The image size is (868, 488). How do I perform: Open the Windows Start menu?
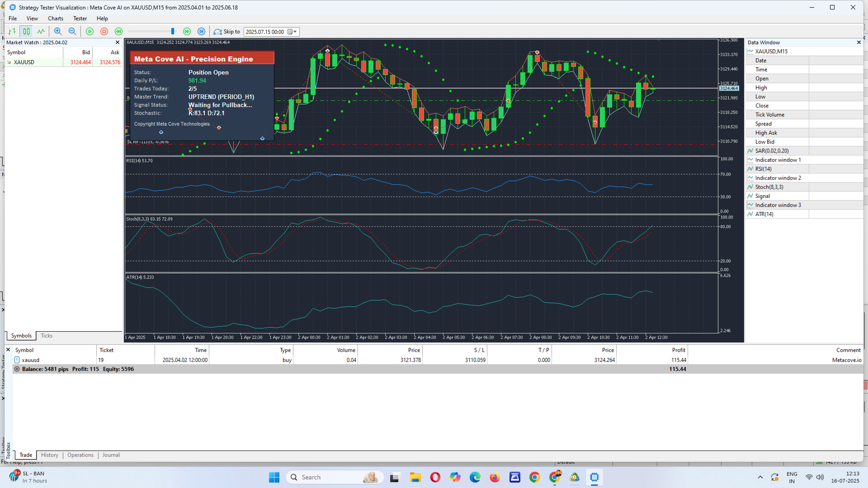tap(274, 477)
